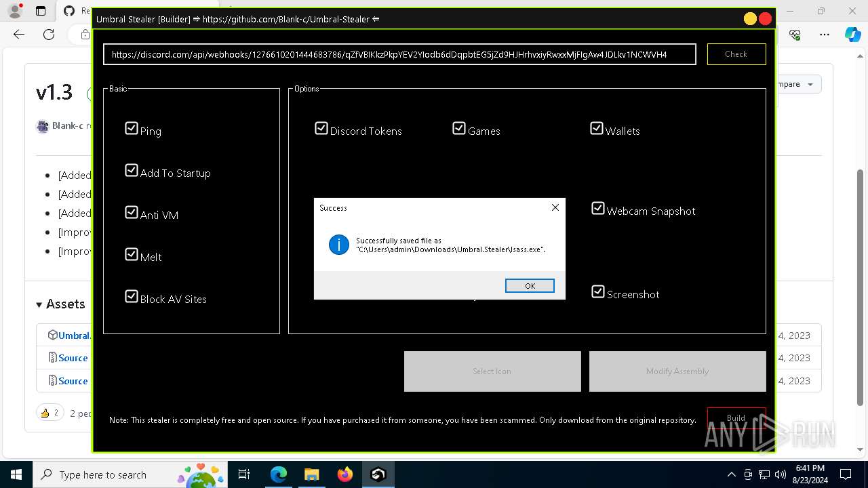Go back in the Edge browser
Screen dimensions: 868x488
19,35
